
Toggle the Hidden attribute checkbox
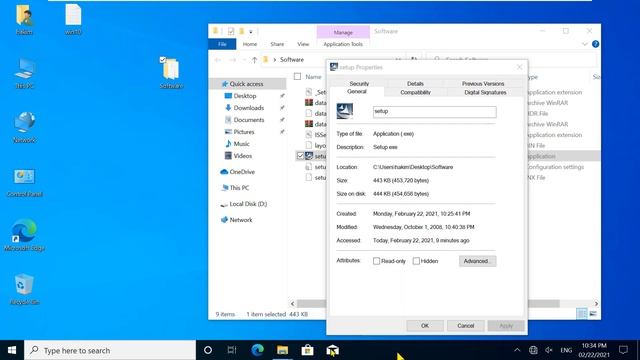(x=416, y=261)
